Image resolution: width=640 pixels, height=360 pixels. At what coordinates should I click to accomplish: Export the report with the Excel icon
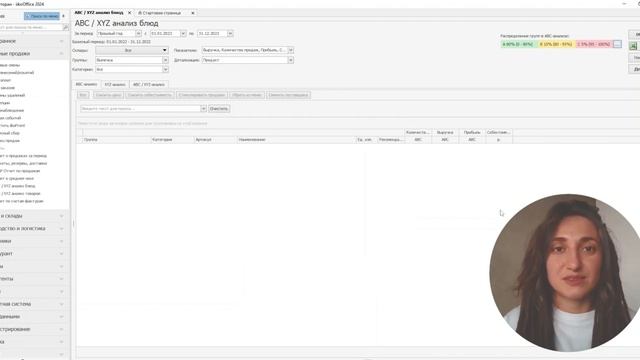pyautogui.click(x=633, y=46)
